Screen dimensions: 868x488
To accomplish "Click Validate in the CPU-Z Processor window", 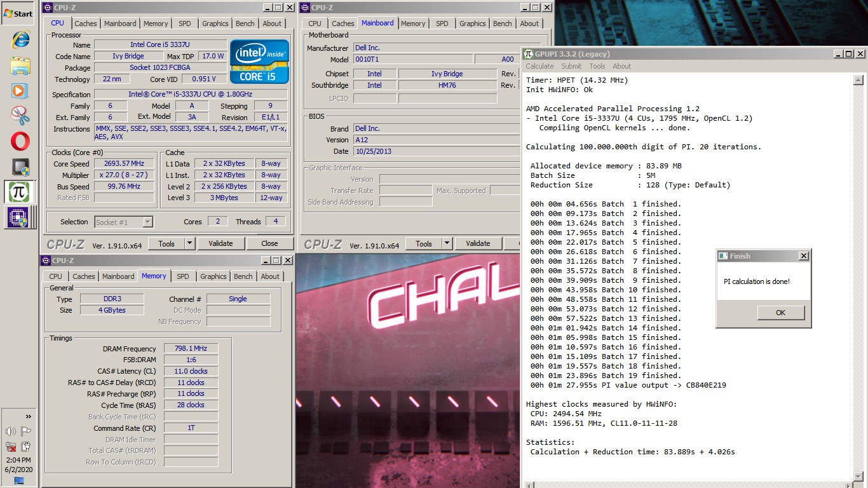I will point(220,243).
